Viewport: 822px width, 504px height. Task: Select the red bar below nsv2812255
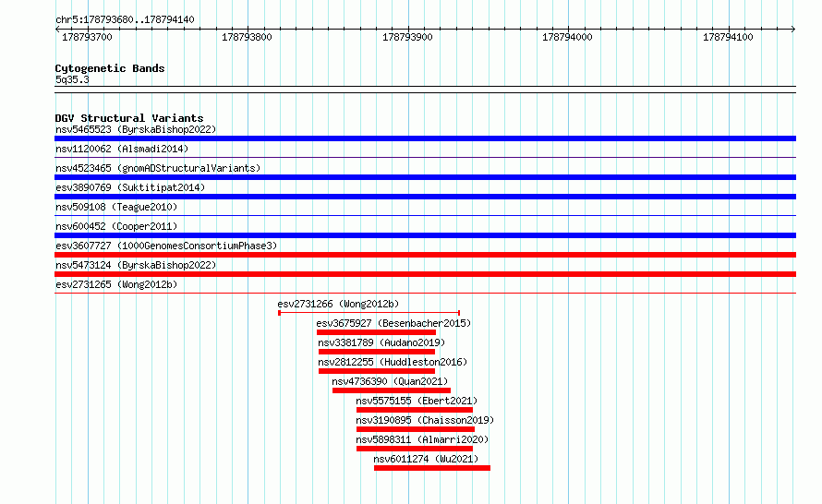coord(377,371)
